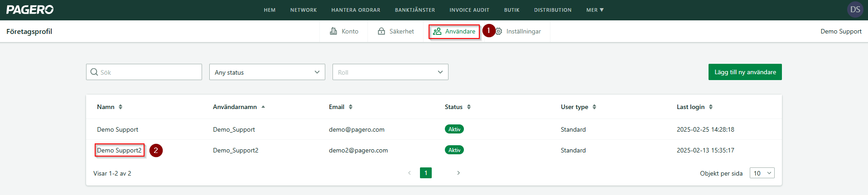The height and width of the screenshot is (195, 868).
Task: Sort by Last login column arrows
Action: click(711, 107)
